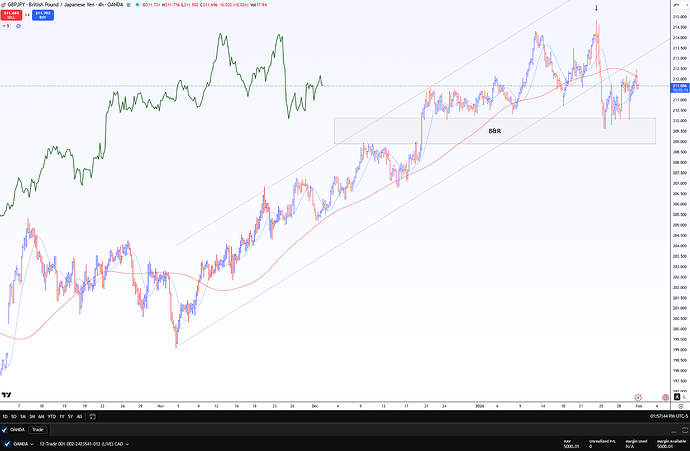Expand the indicators legend showing 5

click(5, 26)
